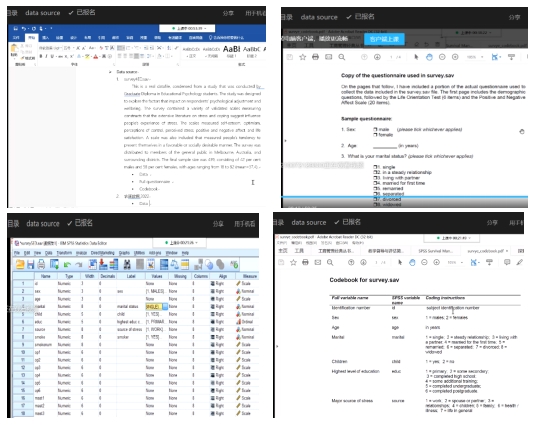The width and height of the screenshot is (535, 425).
Task: Click the magnifier Search icon in questionnaire PDF toolbar
Action: [x=342, y=57]
